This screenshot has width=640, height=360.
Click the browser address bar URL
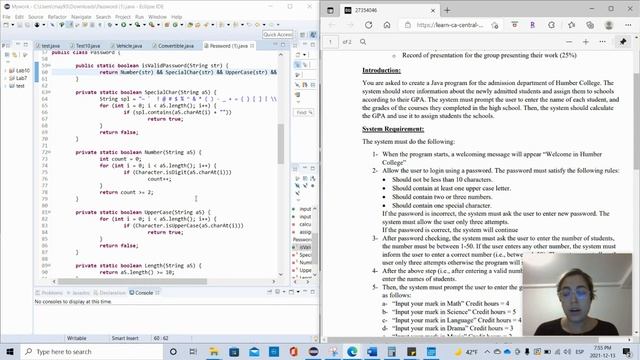[449, 25]
